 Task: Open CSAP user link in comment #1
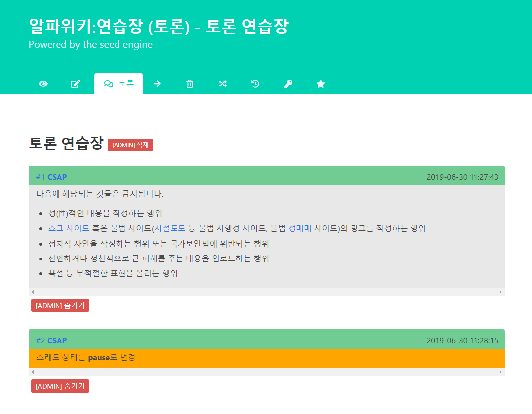pos(57,177)
